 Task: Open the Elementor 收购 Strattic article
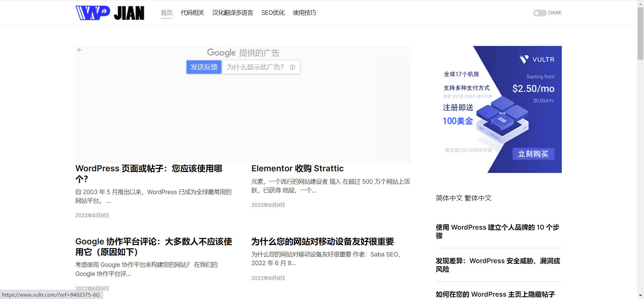click(297, 168)
